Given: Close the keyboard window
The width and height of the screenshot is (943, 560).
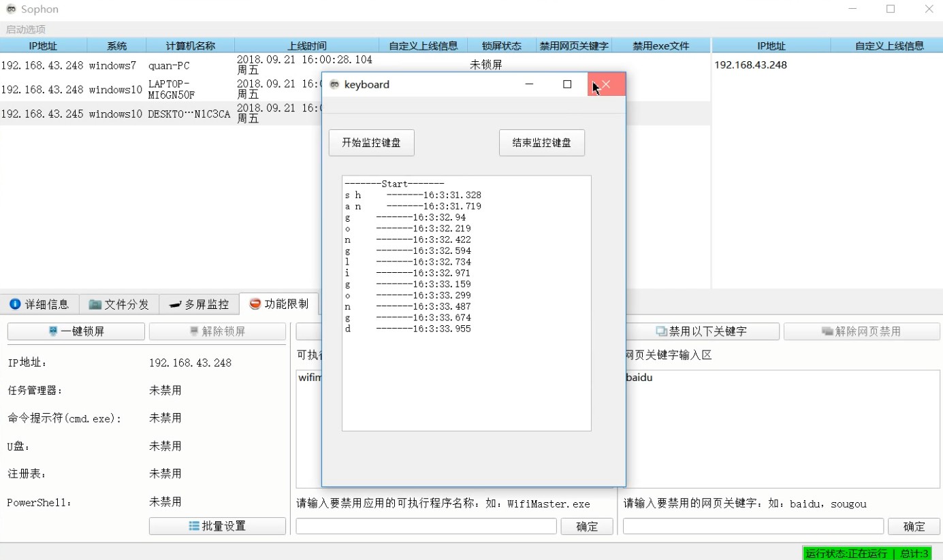Looking at the screenshot, I should pyautogui.click(x=606, y=84).
